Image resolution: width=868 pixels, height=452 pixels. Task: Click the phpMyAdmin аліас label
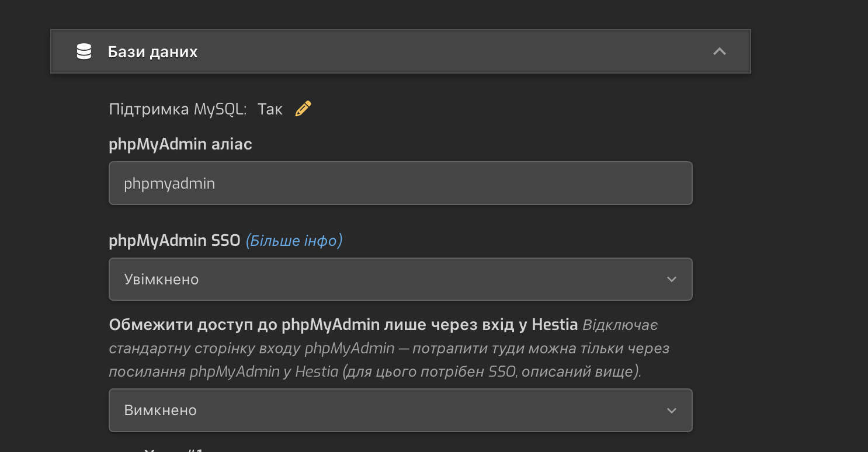[x=180, y=144]
